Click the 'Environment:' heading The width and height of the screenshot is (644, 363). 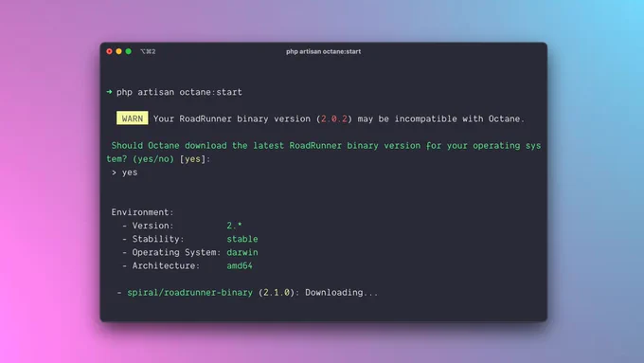(142, 212)
